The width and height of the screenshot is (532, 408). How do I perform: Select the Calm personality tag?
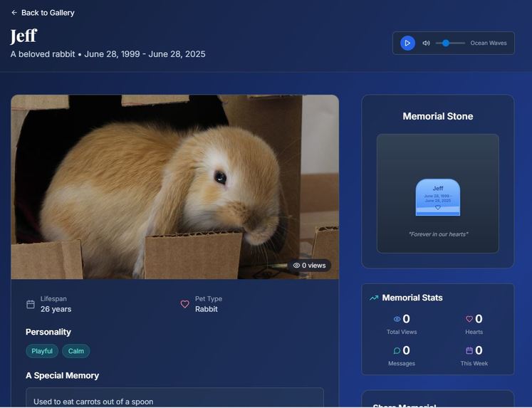76,351
